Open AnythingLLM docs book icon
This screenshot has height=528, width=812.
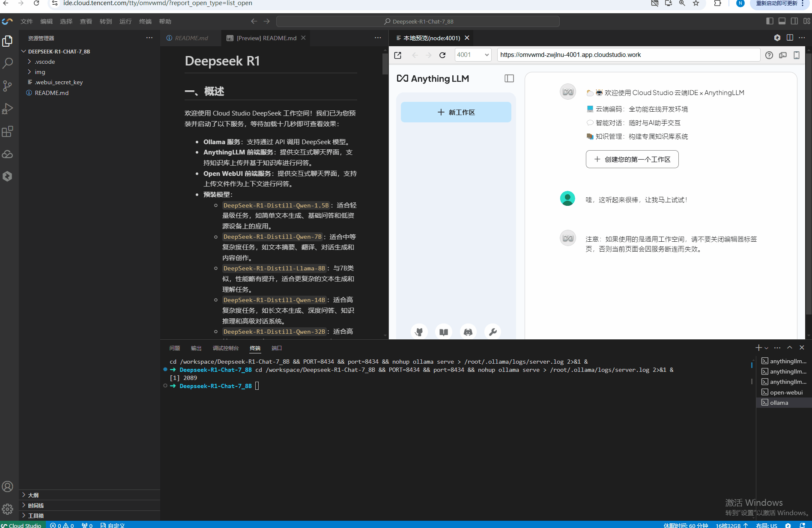444,332
